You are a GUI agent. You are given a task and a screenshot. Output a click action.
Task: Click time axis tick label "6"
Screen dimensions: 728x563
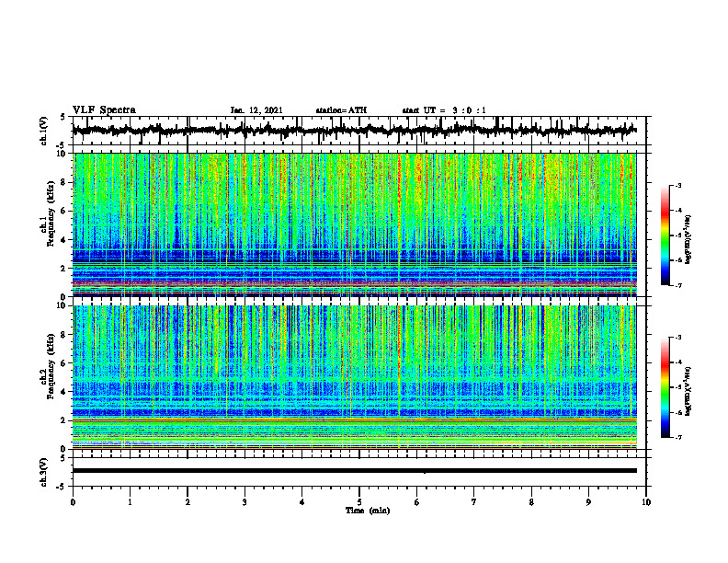(x=417, y=502)
